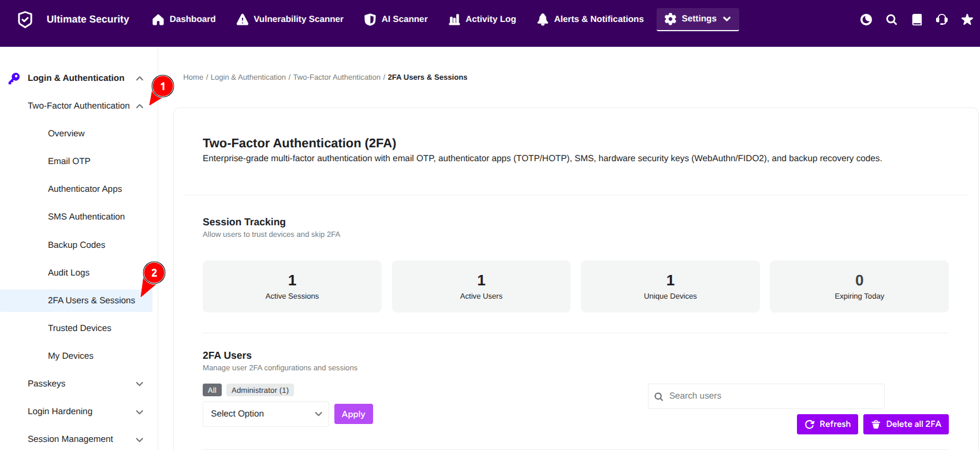Open SMS Authentication in the sidebar
The image size is (980, 450).
[x=87, y=217]
